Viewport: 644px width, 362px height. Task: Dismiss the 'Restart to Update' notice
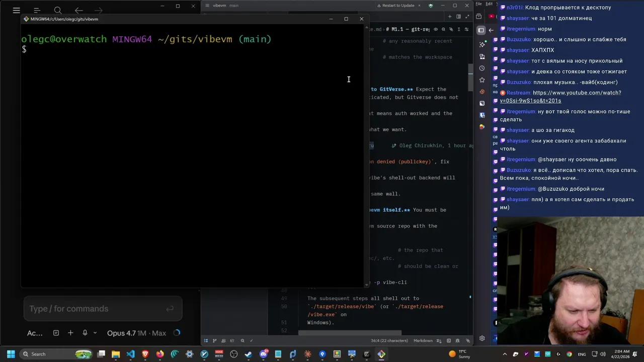coord(418,6)
